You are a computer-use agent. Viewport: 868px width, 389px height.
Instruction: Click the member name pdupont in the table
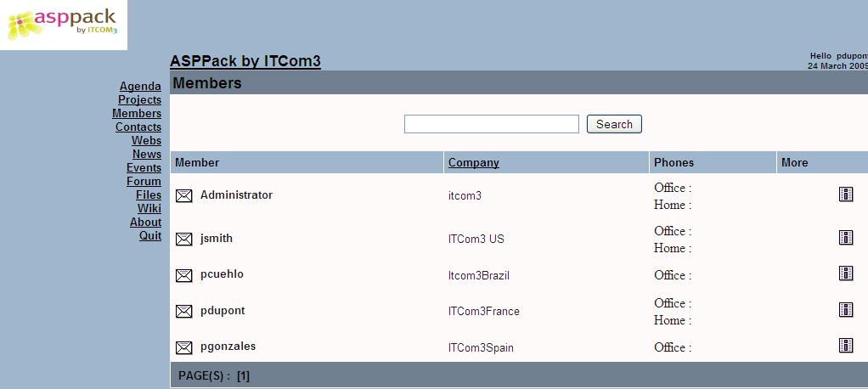223,310
